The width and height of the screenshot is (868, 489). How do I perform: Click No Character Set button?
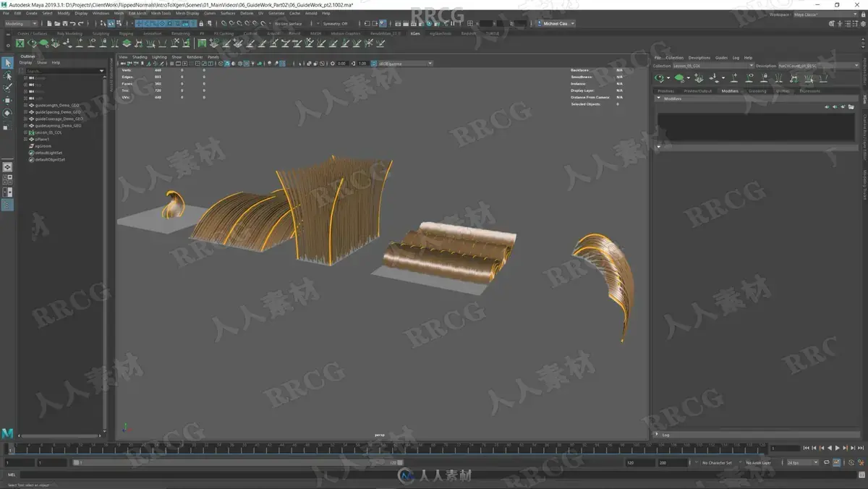coord(717,462)
